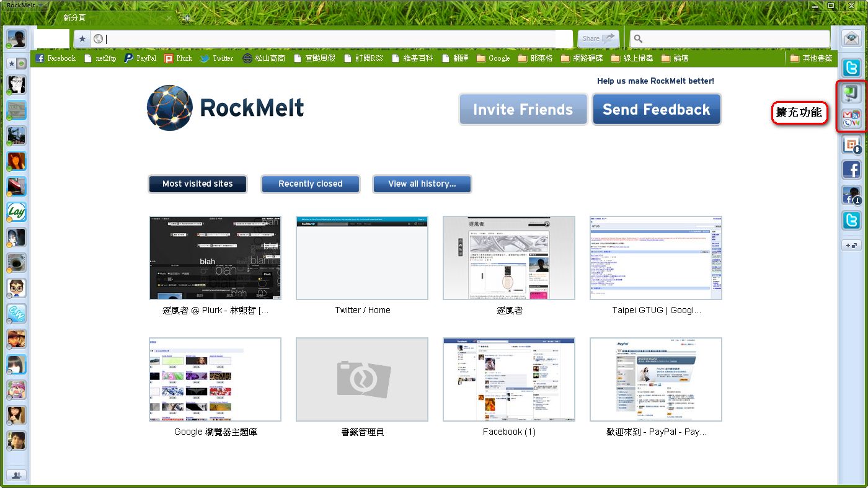Open the net2ftp bookmark
This screenshot has width=868, height=488.
coord(100,58)
